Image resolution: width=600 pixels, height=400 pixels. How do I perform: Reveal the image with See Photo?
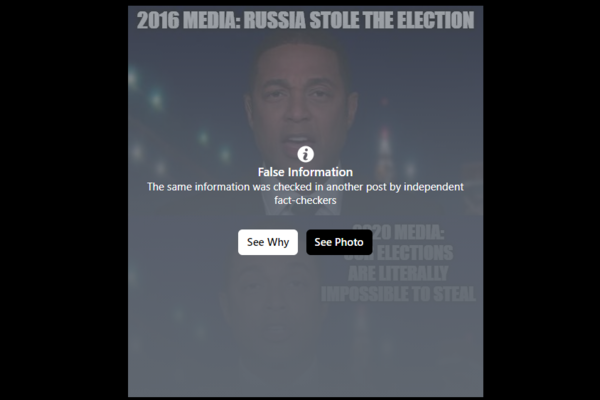coord(339,242)
